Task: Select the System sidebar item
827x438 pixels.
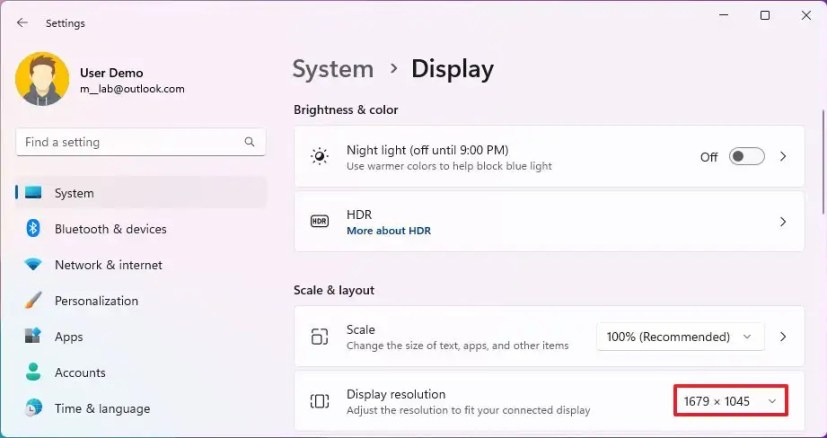Action: click(141, 193)
